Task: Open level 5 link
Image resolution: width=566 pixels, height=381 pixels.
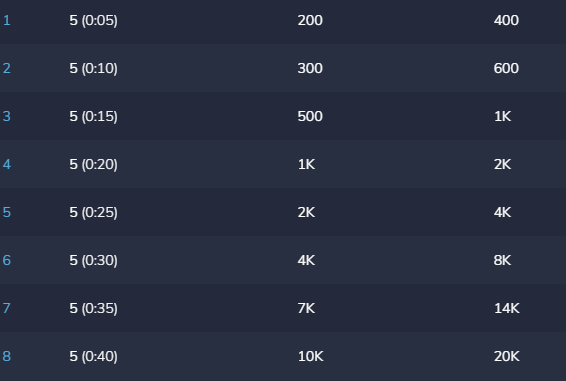Action: click(x=6, y=212)
